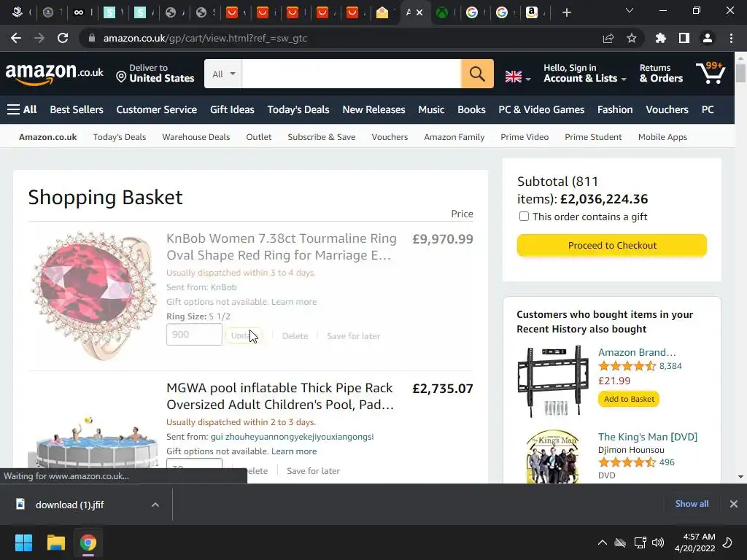Close the active Amazon basket tab
Image resolution: width=747 pixels, height=560 pixels.
click(x=419, y=13)
